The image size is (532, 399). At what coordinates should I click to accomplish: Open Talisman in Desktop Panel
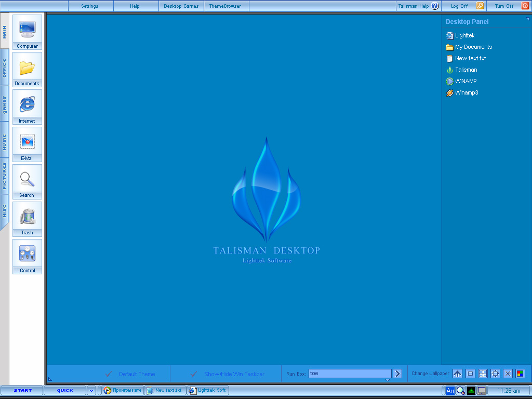(461, 70)
